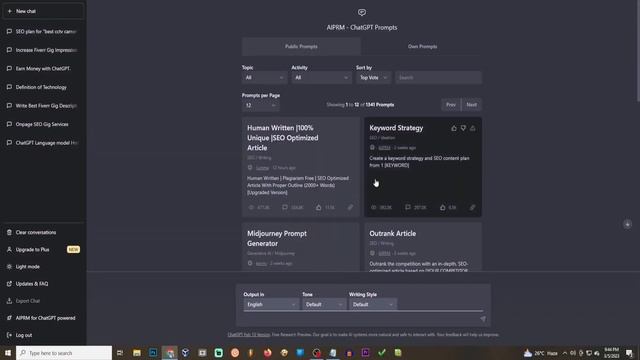Click the taskbar search box
This screenshot has height=360, width=640.
coord(64,353)
